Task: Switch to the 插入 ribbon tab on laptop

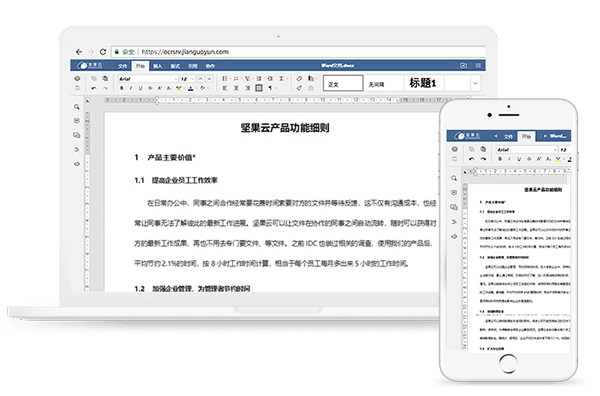Action: pyautogui.click(x=157, y=66)
